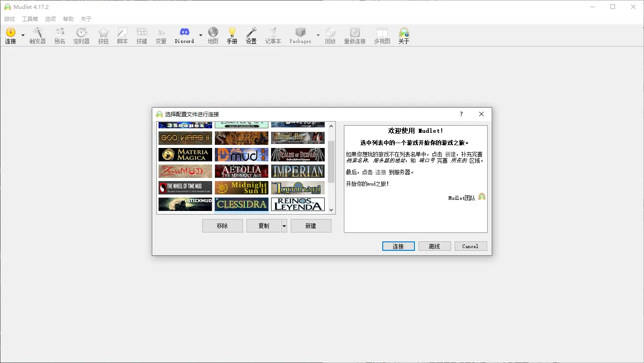Open the 游戏 menu

coord(9,19)
